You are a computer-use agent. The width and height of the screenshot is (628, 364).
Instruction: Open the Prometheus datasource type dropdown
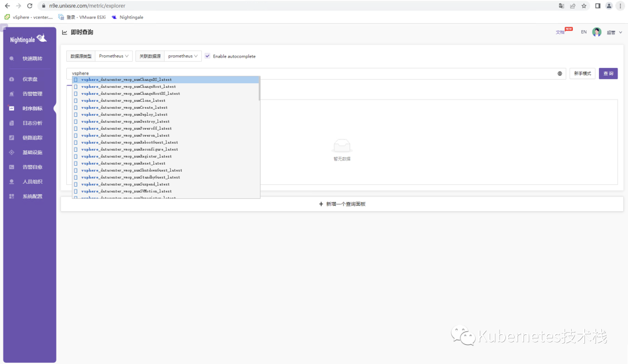point(114,56)
